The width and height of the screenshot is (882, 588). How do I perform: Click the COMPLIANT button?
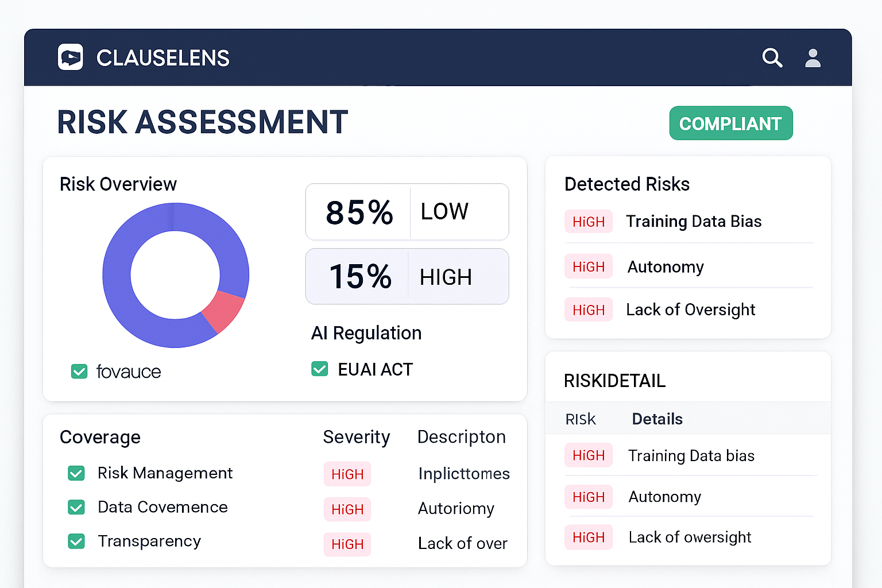tap(730, 123)
